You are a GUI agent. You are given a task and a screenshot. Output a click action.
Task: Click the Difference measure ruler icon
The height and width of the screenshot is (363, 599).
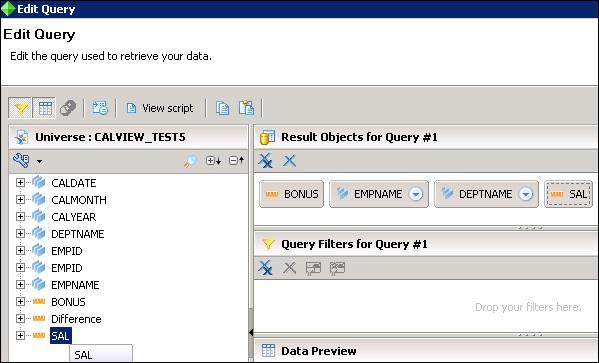tap(39, 318)
